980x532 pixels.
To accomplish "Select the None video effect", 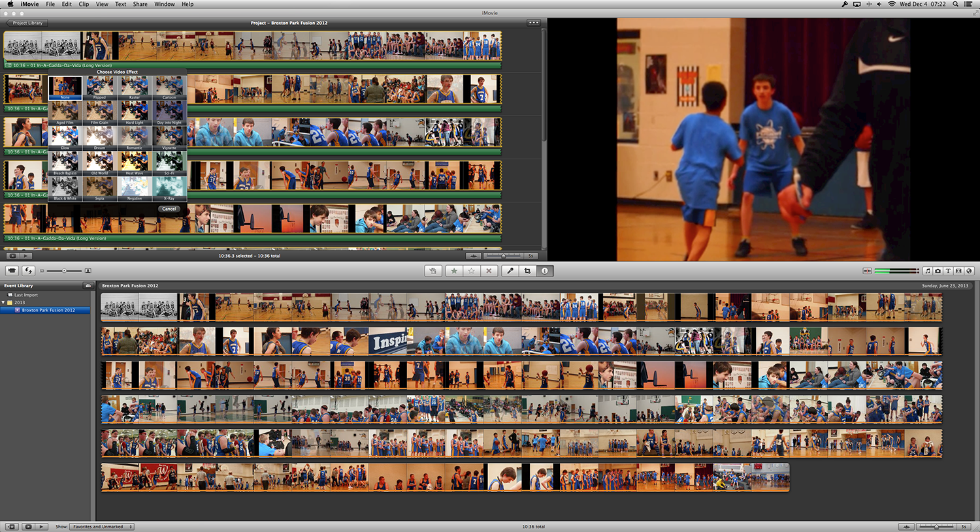I will [65, 87].
